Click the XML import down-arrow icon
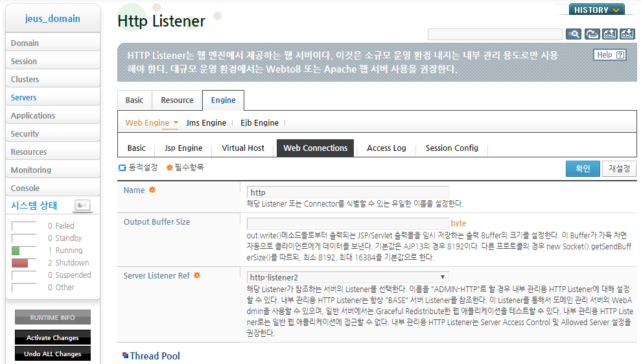The height and width of the screenshot is (364, 641). point(627,34)
